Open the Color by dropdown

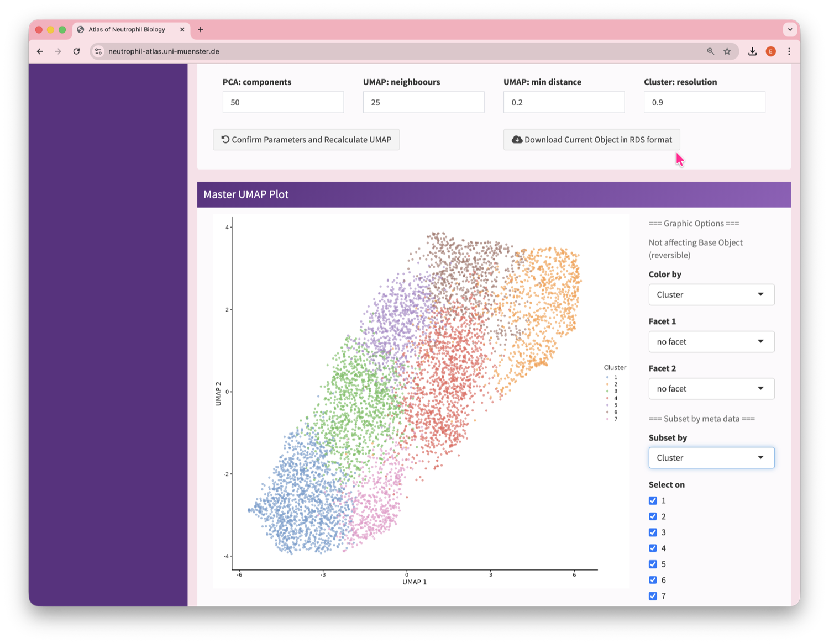pyautogui.click(x=711, y=294)
